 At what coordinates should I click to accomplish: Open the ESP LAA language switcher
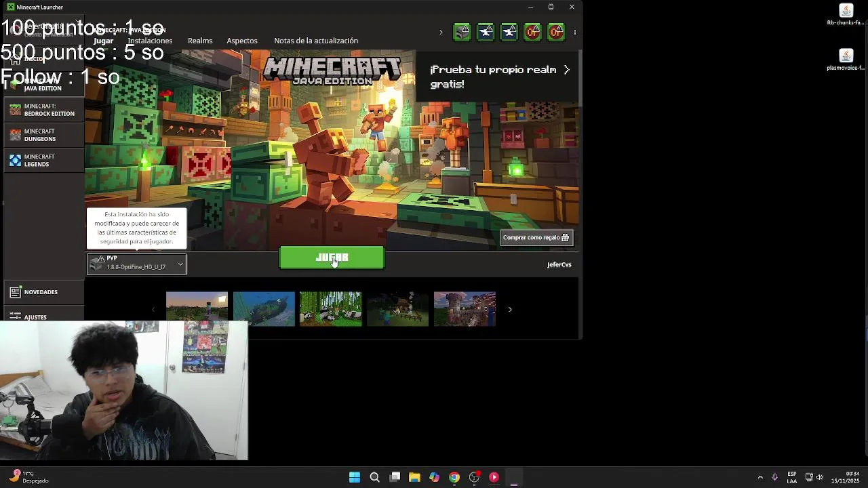(792, 477)
